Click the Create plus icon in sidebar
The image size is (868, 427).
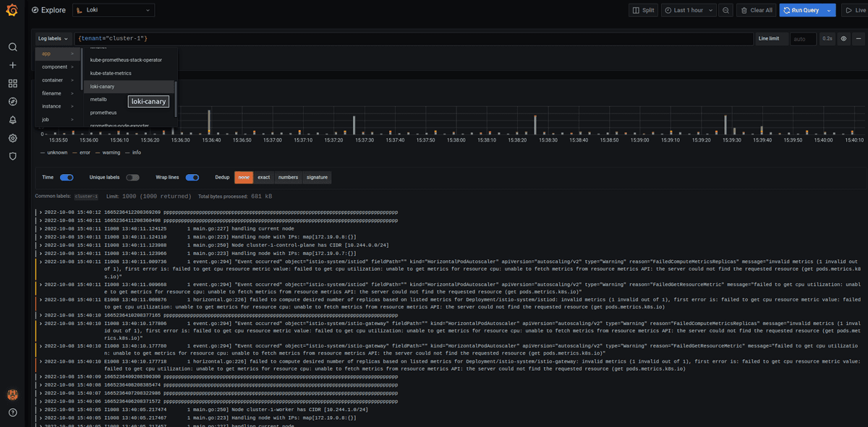[12, 65]
